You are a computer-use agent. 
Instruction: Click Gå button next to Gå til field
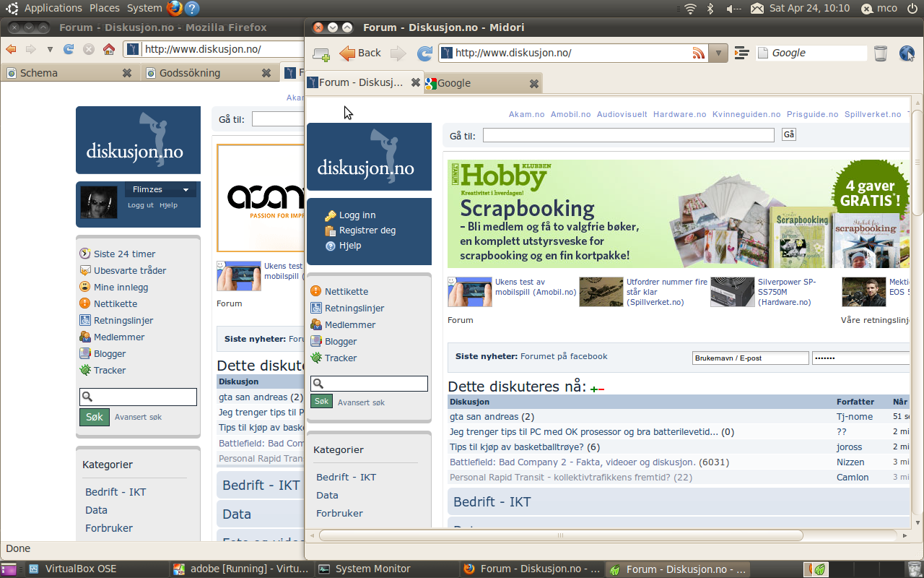pos(789,135)
